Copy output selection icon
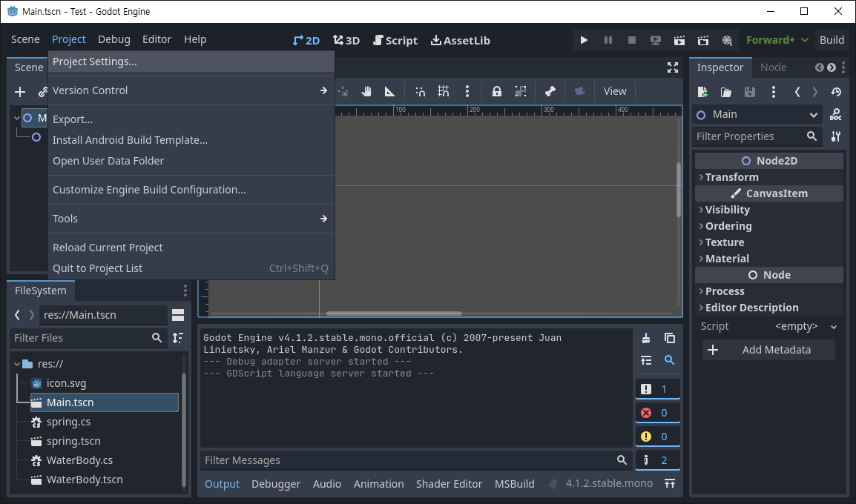The image size is (856, 504). click(x=669, y=338)
